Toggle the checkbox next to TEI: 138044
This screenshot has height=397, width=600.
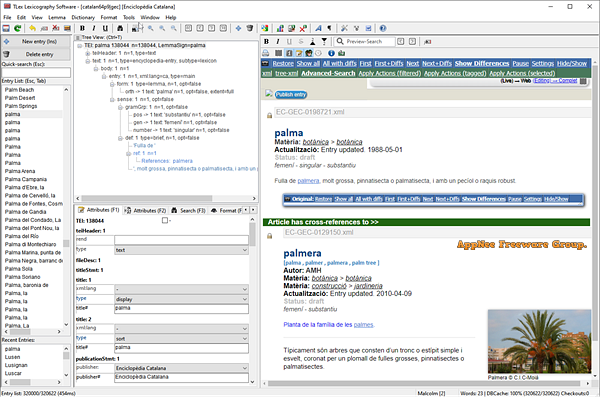pos(165,221)
